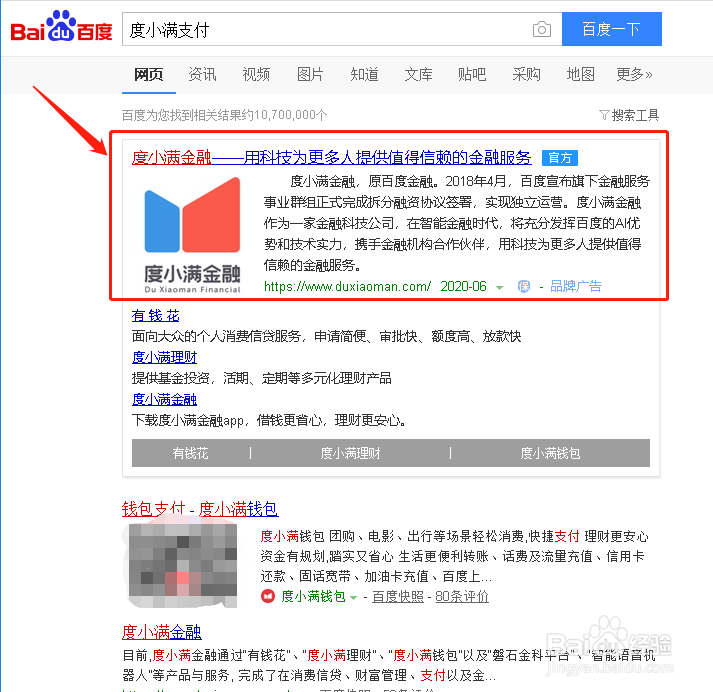The width and height of the screenshot is (713, 692).
Task: Open the 钱包支付 - 度小满钱包 result
Action: pos(200,509)
